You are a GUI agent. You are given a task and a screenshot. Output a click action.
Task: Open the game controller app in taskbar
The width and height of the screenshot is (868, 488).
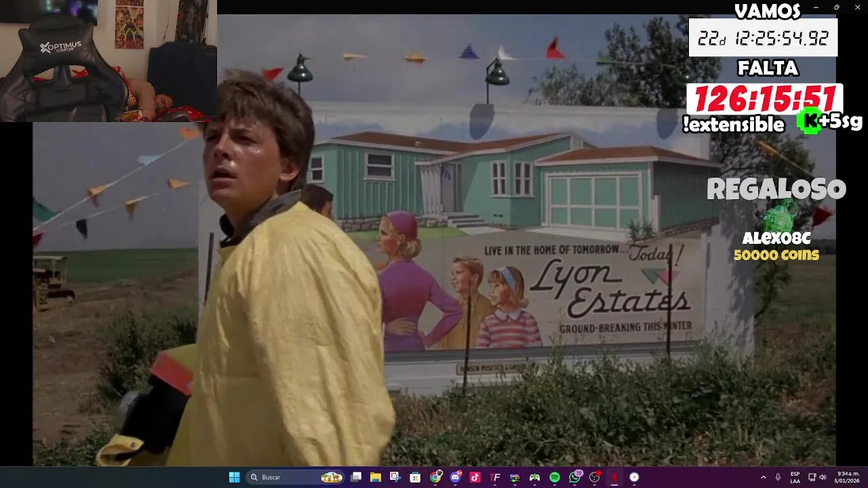534,477
